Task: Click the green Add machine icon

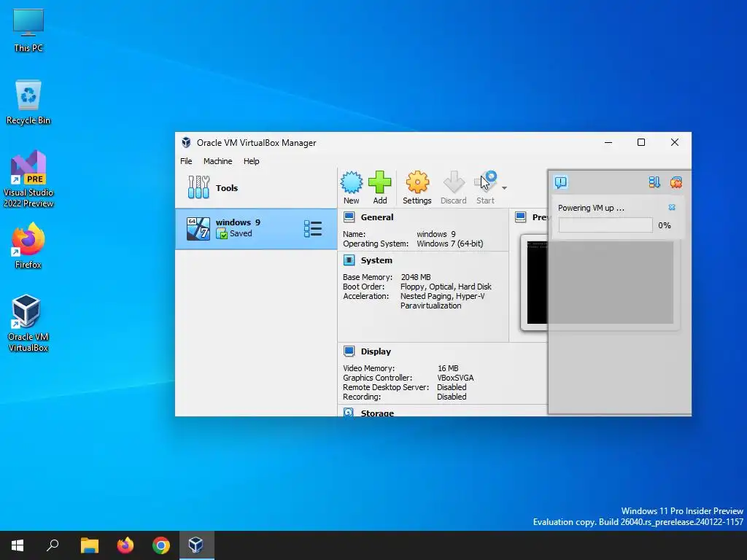Action: (379, 182)
